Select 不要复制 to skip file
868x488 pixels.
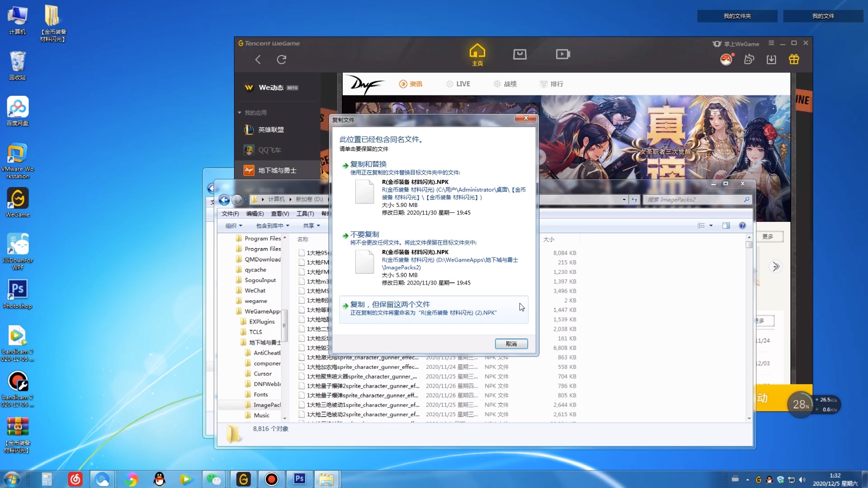(365, 234)
